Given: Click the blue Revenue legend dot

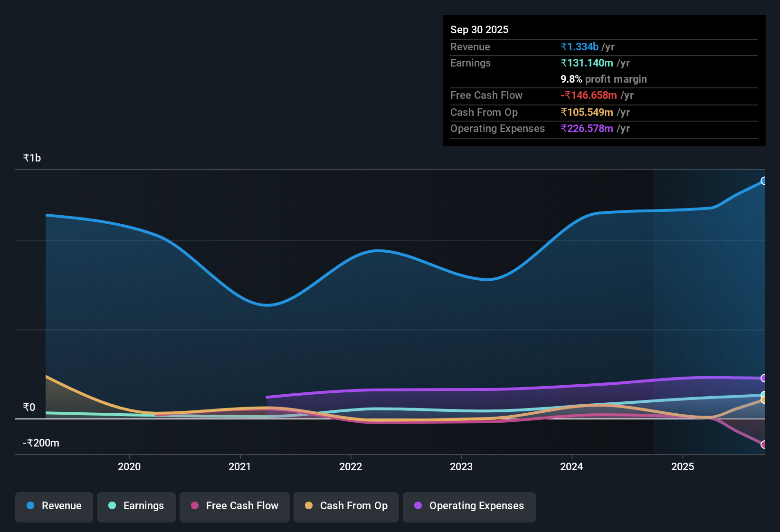Looking at the screenshot, I should point(30,506).
